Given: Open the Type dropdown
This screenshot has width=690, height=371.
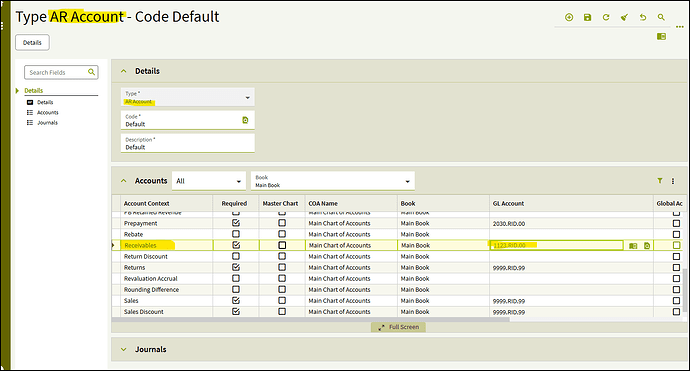Looking at the screenshot, I should coord(187,97).
